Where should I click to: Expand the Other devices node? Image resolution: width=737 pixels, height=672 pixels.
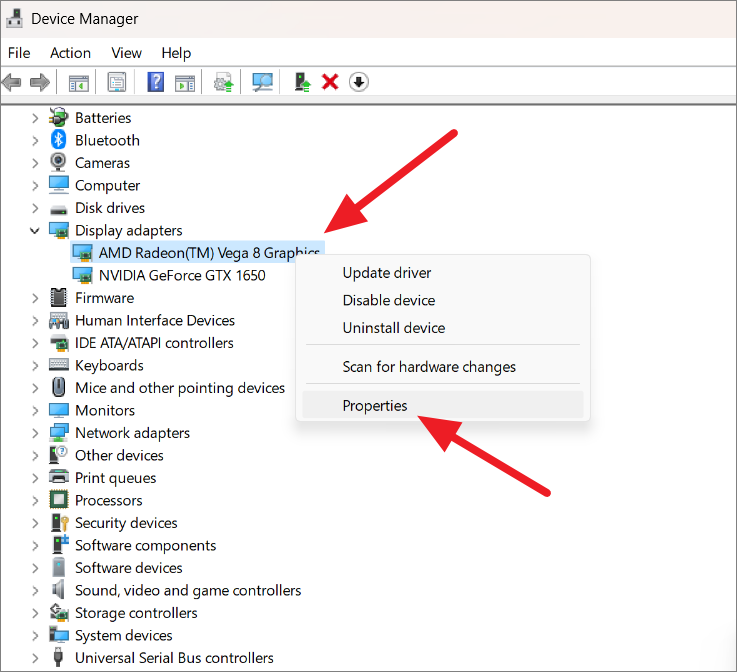[x=35, y=455]
